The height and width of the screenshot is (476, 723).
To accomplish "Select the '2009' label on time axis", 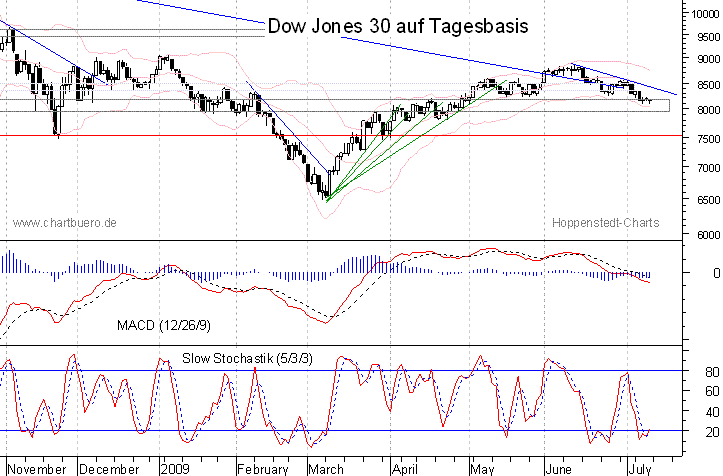I will (175, 470).
